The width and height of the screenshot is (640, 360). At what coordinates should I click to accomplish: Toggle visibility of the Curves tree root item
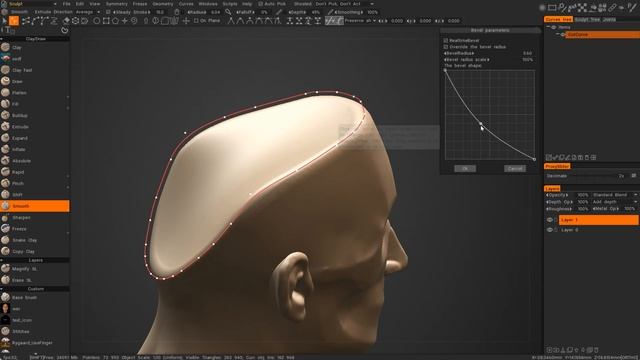coord(554,27)
